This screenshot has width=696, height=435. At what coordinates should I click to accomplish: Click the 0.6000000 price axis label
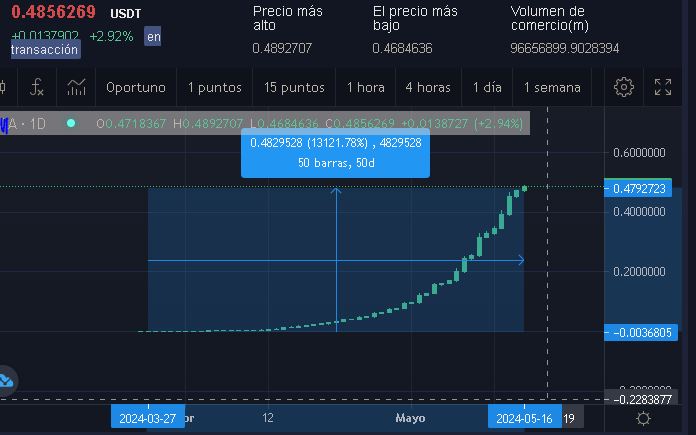639,153
